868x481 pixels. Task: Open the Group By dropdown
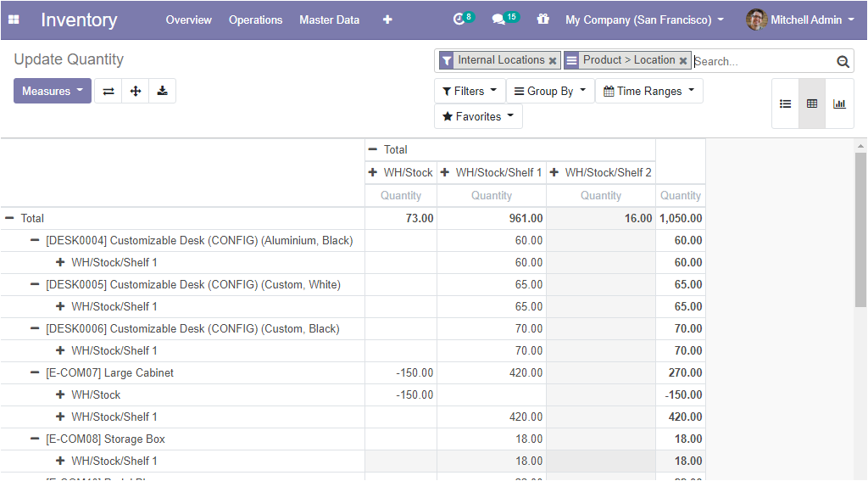(550, 91)
